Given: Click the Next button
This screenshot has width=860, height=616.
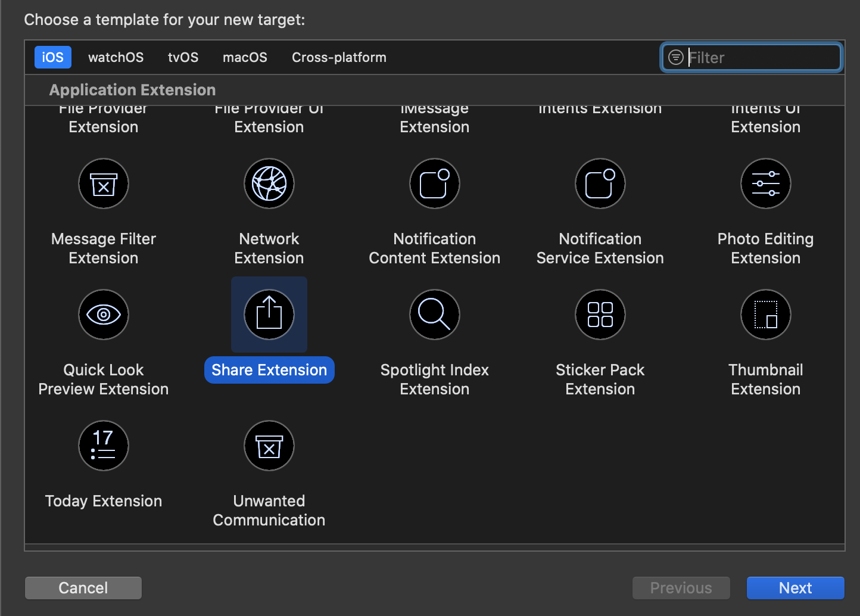Looking at the screenshot, I should pos(795,588).
